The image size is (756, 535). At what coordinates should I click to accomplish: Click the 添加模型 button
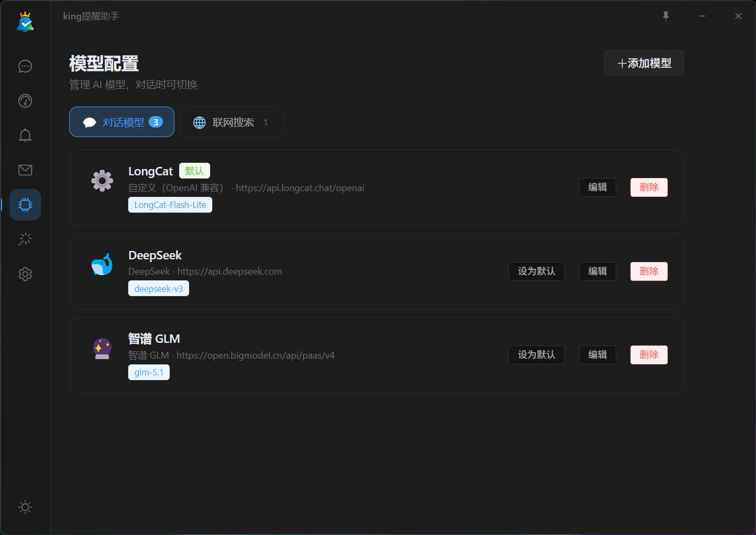click(644, 63)
